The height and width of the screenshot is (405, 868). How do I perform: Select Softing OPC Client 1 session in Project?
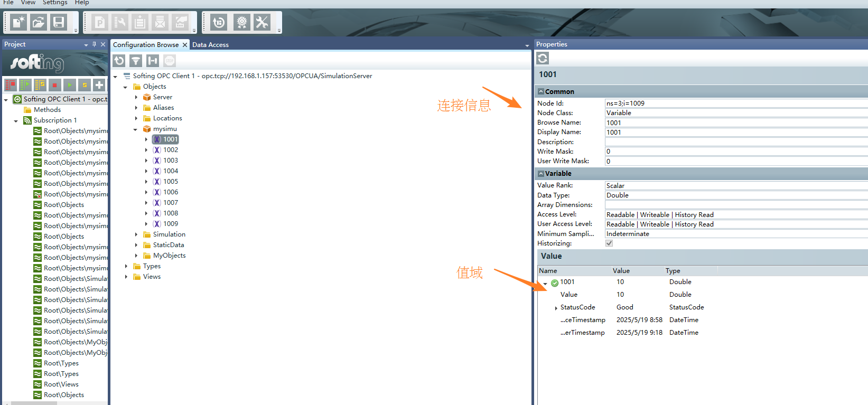pos(60,99)
